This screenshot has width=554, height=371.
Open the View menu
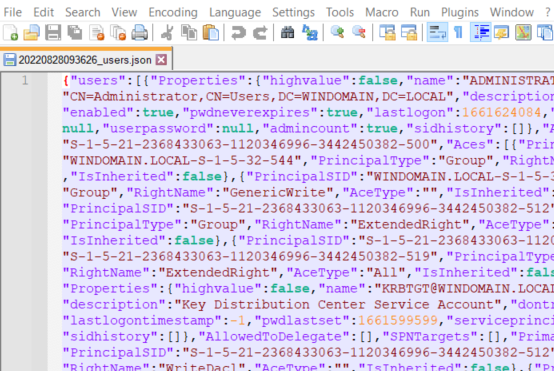tap(124, 12)
